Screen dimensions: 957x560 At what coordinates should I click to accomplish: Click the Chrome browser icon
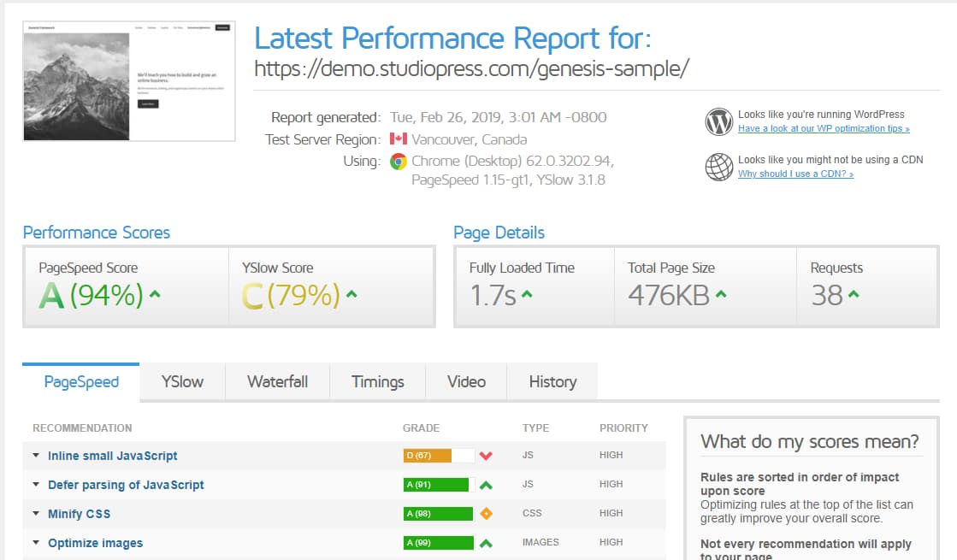pyautogui.click(x=398, y=161)
